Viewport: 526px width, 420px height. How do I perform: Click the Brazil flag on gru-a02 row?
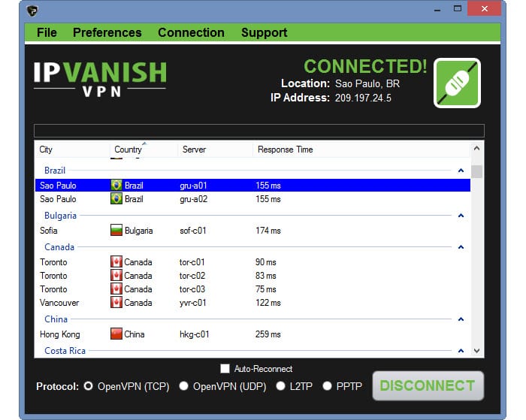[116, 198]
